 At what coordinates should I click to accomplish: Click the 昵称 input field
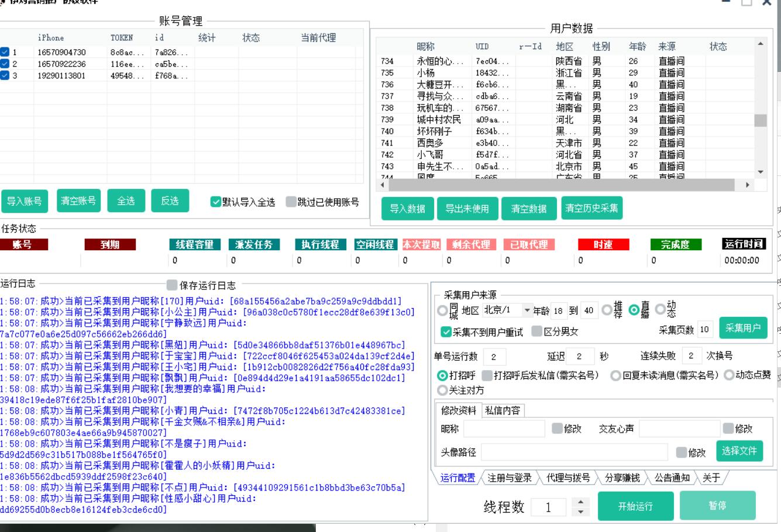point(504,429)
